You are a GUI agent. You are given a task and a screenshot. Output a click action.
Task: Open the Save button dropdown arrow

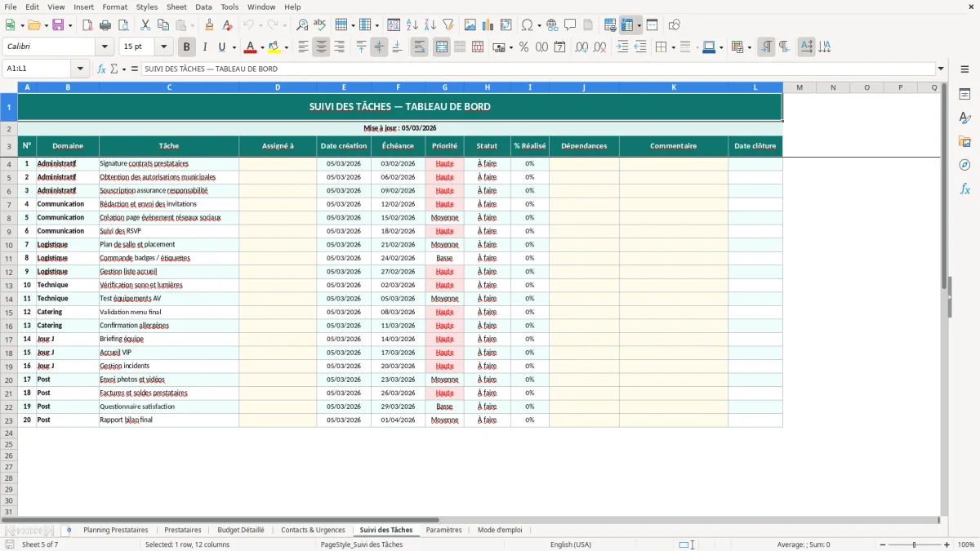coord(70,25)
